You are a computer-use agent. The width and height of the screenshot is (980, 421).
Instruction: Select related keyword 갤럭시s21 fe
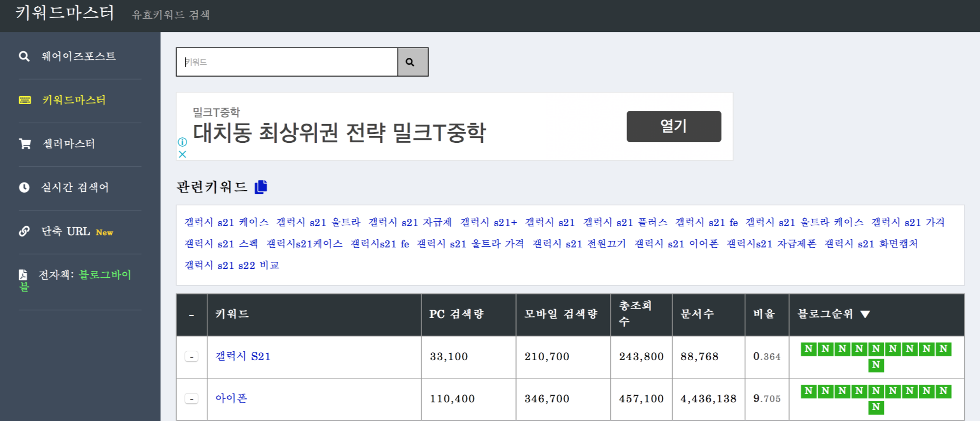tap(380, 244)
